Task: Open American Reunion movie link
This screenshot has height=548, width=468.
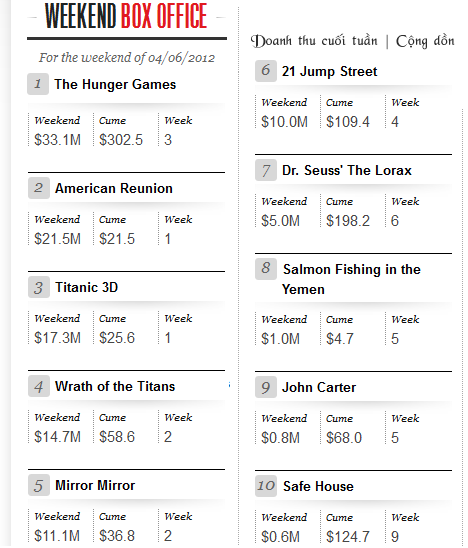Action: coord(114,188)
